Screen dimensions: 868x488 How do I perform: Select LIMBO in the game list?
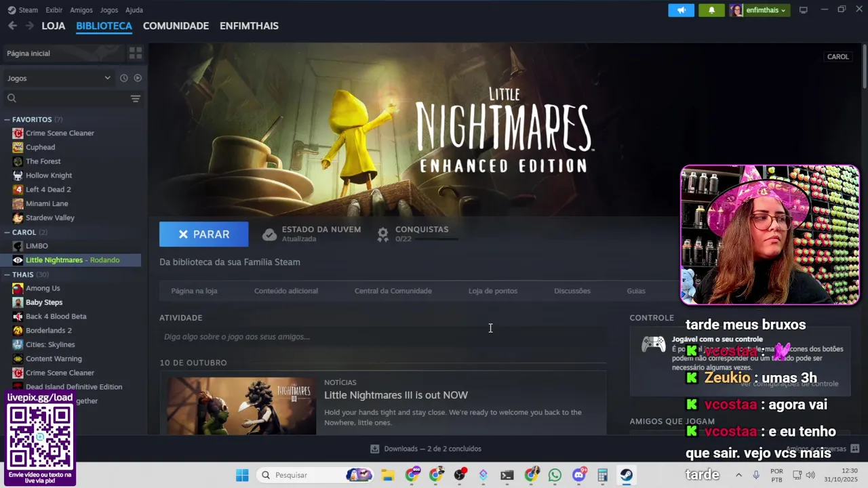coord(37,246)
